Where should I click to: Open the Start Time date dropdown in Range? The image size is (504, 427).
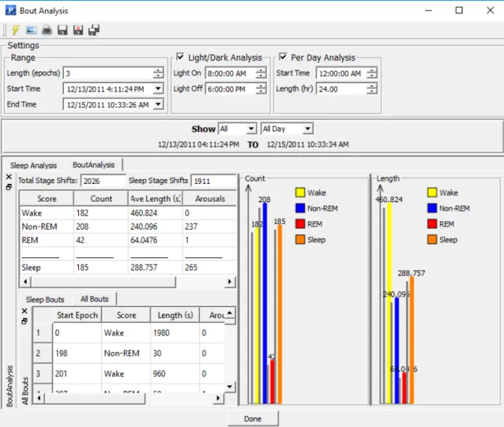coord(158,89)
